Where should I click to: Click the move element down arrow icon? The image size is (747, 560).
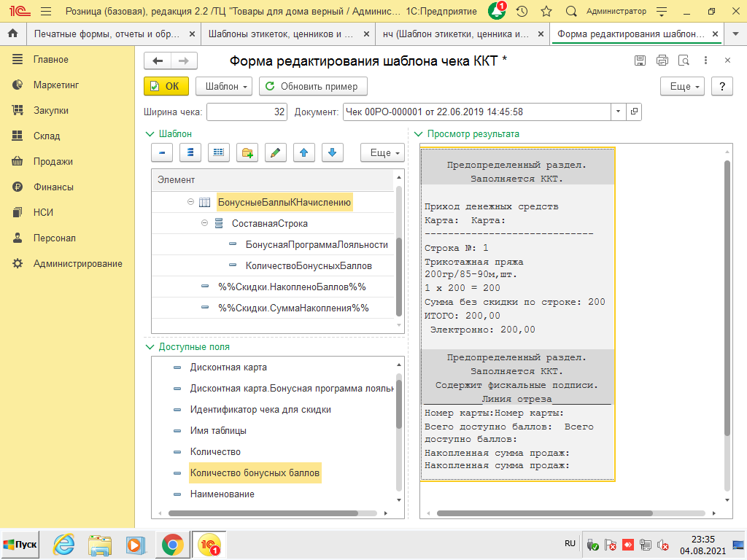coord(332,152)
